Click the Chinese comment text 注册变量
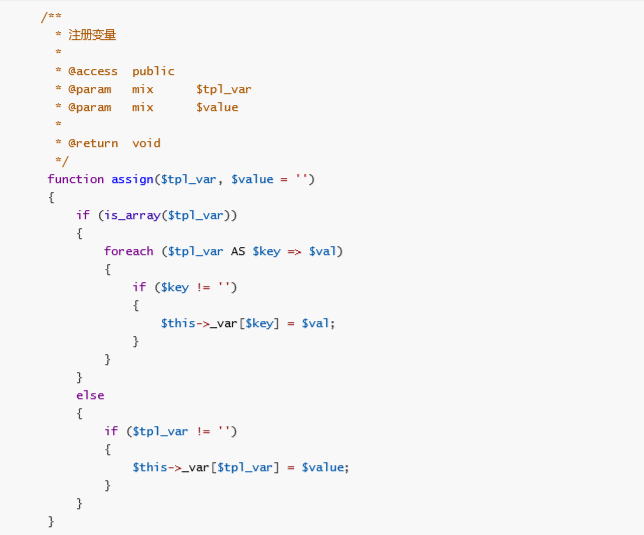This screenshot has height=535, width=644. click(92, 35)
